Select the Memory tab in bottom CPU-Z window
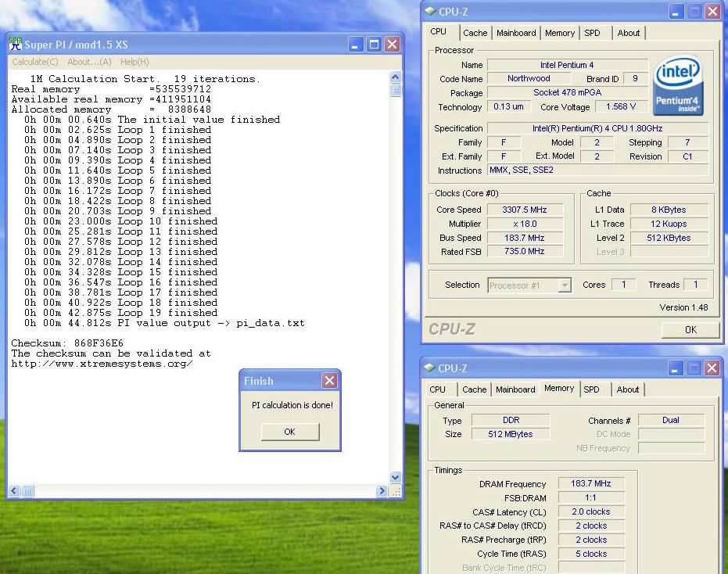This screenshot has width=728, height=574. [x=559, y=388]
